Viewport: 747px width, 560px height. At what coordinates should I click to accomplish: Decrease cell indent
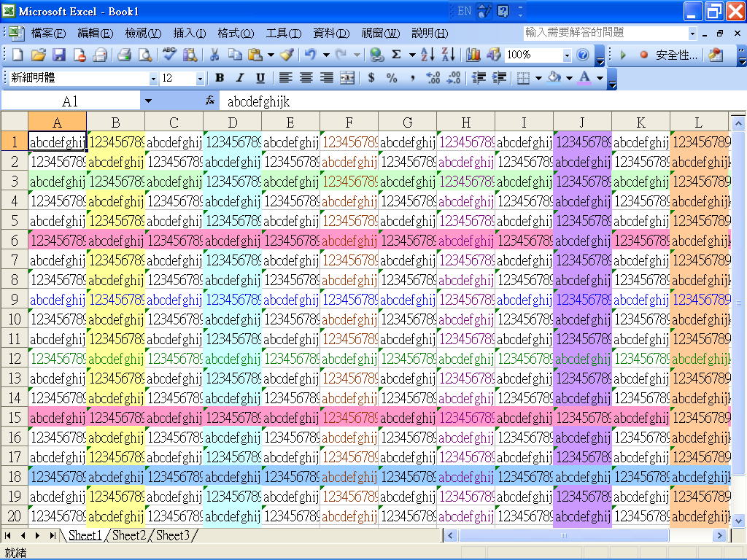coord(479,78)
